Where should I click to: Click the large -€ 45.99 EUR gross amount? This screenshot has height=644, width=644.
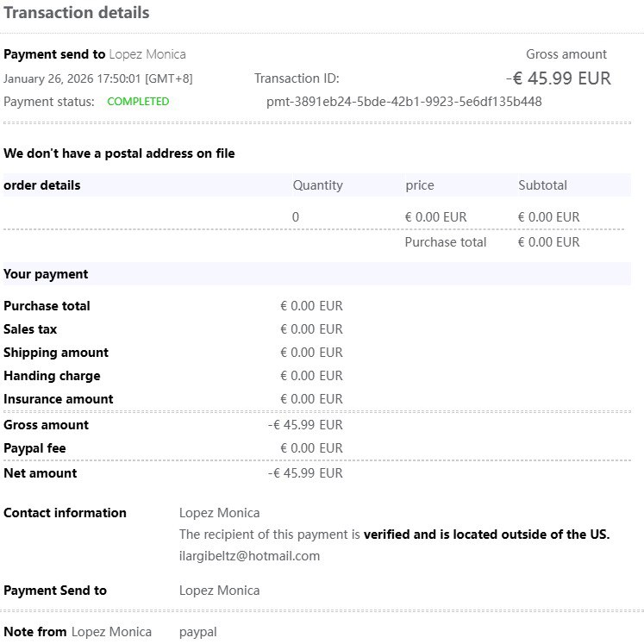click(x=559, y=78)
